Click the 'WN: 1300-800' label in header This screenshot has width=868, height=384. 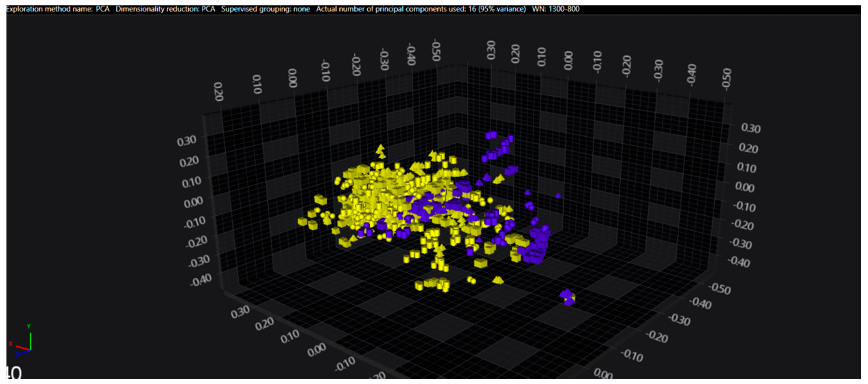555,9
